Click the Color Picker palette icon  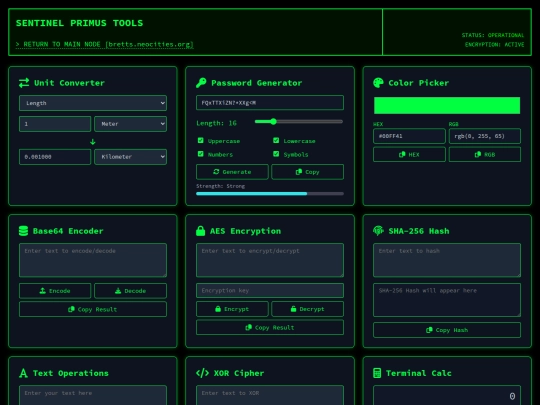point(378,83)
